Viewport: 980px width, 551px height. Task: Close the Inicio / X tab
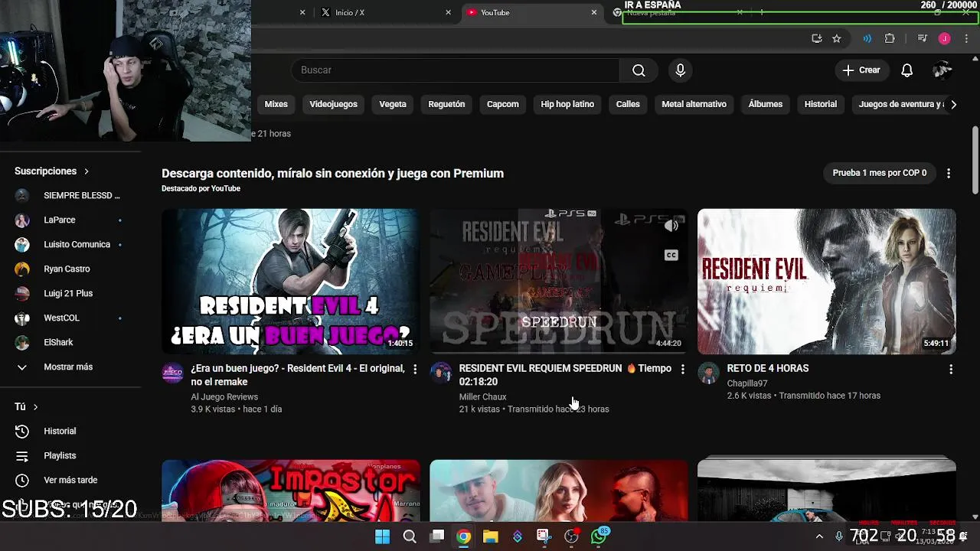click(x=448, y=12)
